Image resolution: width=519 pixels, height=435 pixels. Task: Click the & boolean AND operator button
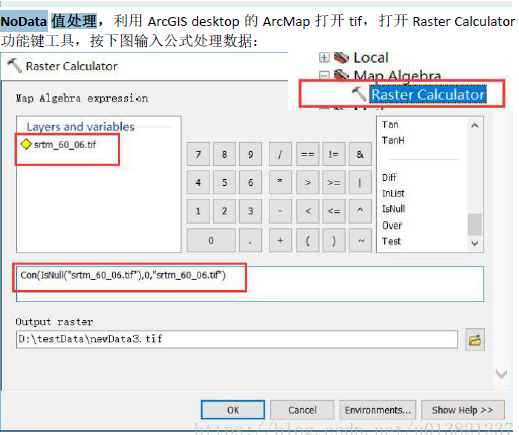(360, 154)
